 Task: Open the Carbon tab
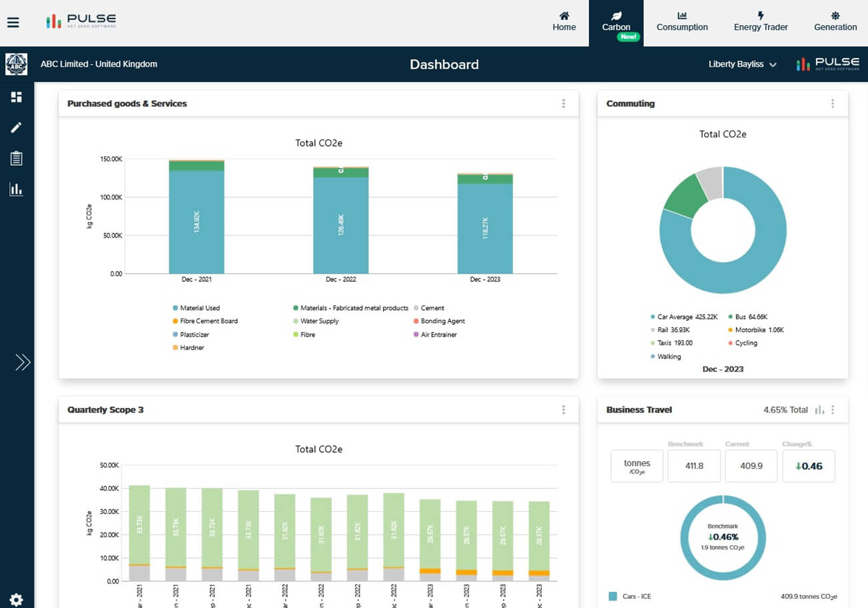(x=616, y=23)
